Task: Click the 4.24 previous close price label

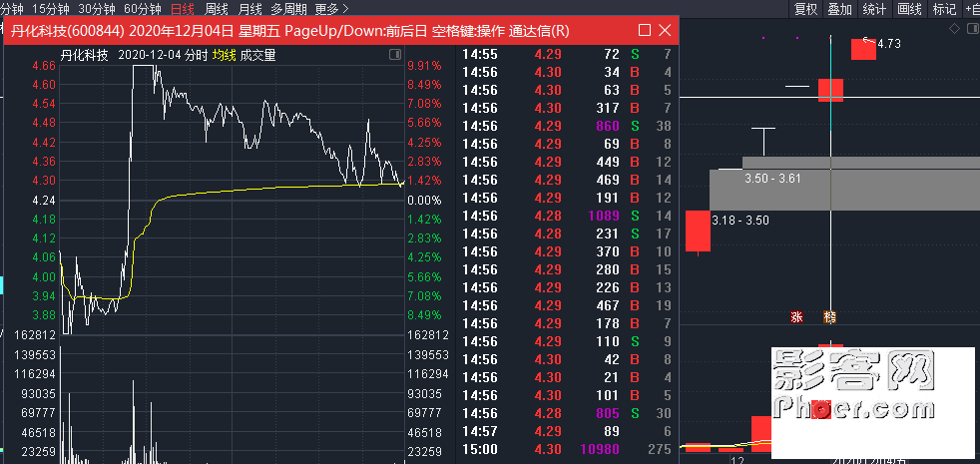Action: [44, 201]
